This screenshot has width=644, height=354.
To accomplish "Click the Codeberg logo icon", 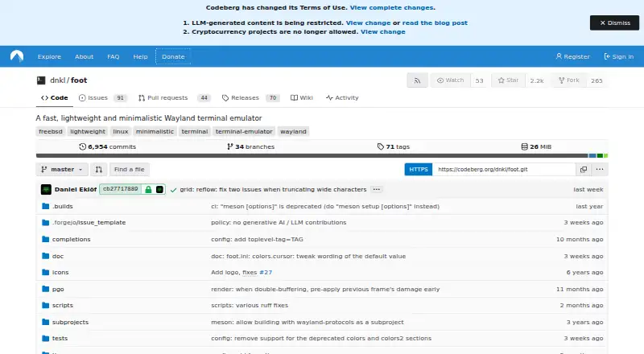I will tap(17, 56).
